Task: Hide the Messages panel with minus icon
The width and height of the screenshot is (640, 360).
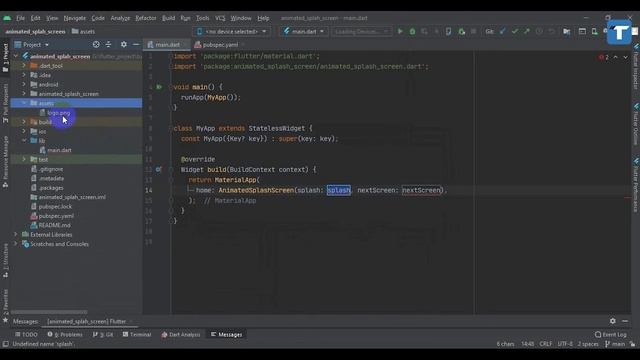Action: click(x=625, y=321)
